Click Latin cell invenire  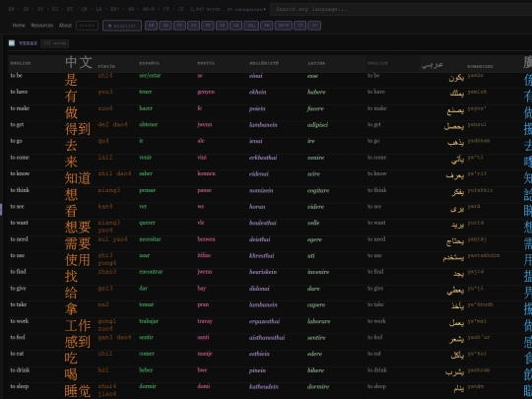click(318, 272)
